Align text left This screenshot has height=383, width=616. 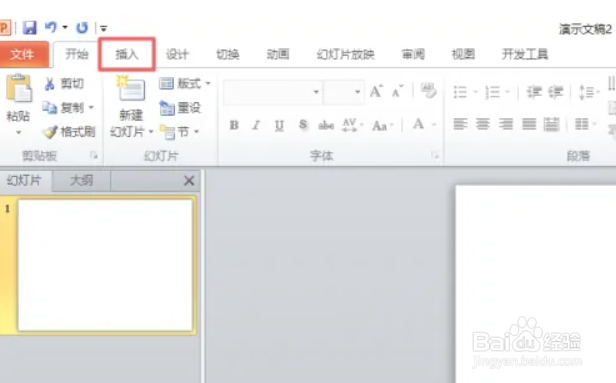tap(460, 124)
